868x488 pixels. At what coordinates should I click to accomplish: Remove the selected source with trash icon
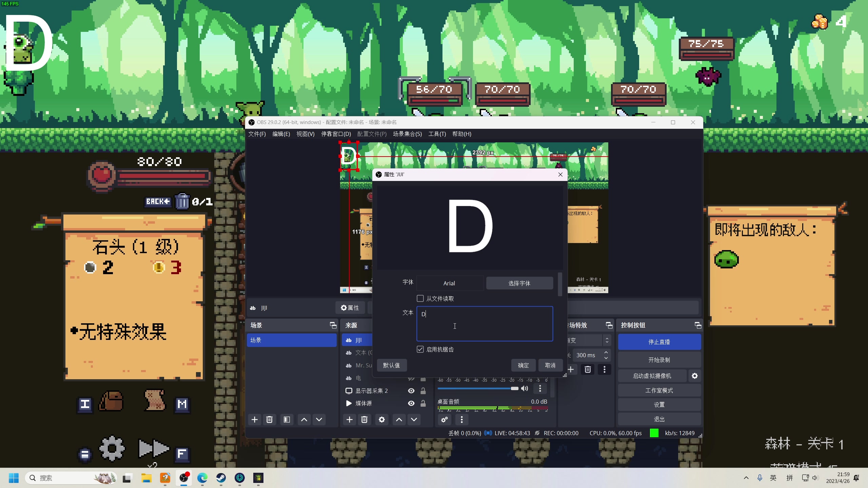pyautogui.click(x=364, y=420)
